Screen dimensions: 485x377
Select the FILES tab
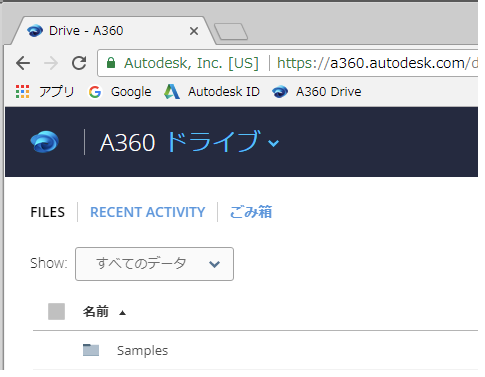click(48, 212)
